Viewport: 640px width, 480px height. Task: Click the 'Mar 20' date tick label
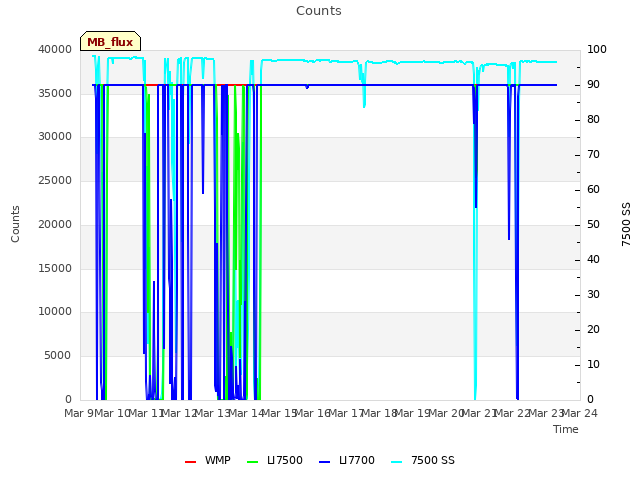(447, 413)
